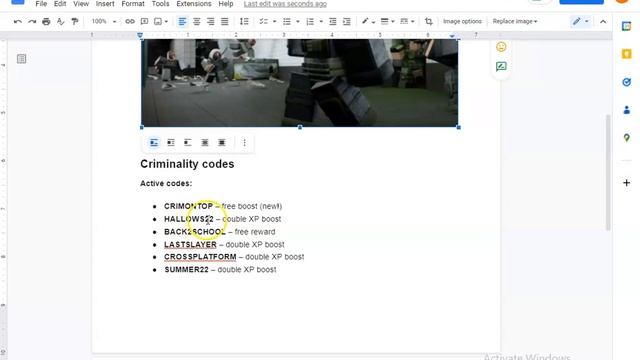640x360 pixels.
Task: Show the document outline
Action: tap(22, 59)
